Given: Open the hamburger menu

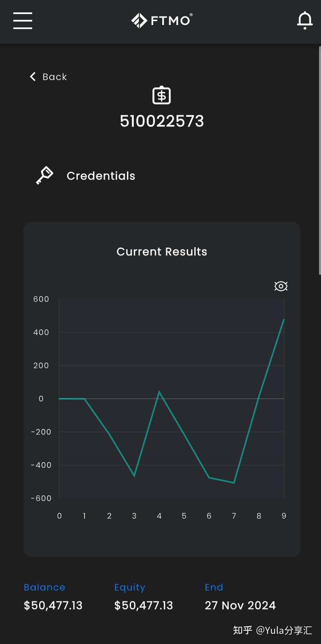Looking at the screenshot, I should pos(23,20).
